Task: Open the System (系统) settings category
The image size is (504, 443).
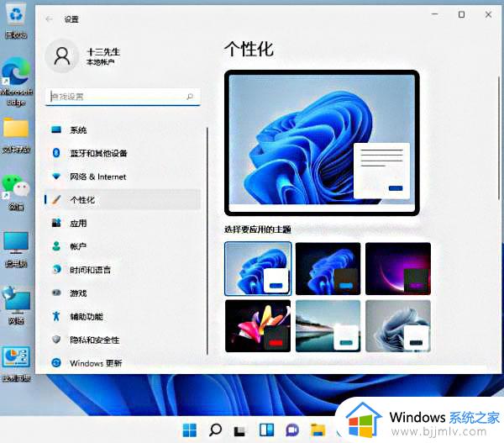Action: coord(122,129)
